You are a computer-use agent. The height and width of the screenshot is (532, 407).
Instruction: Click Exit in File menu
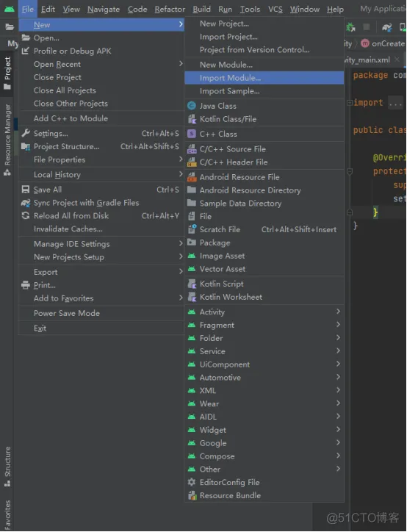point(101,328)
